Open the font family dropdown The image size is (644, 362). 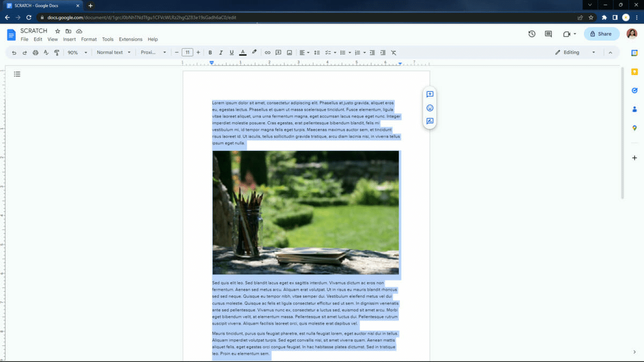pyautogui.click(x=153, y=53)
